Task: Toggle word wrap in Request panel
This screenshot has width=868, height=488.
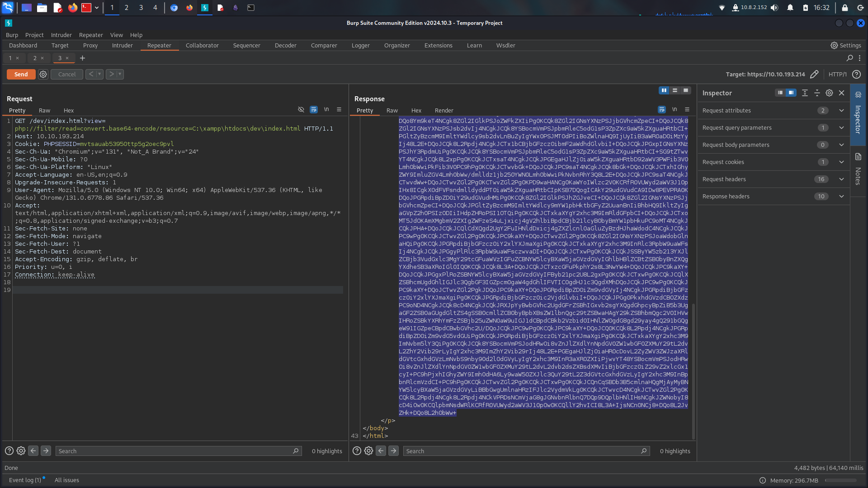Action: 314,110
